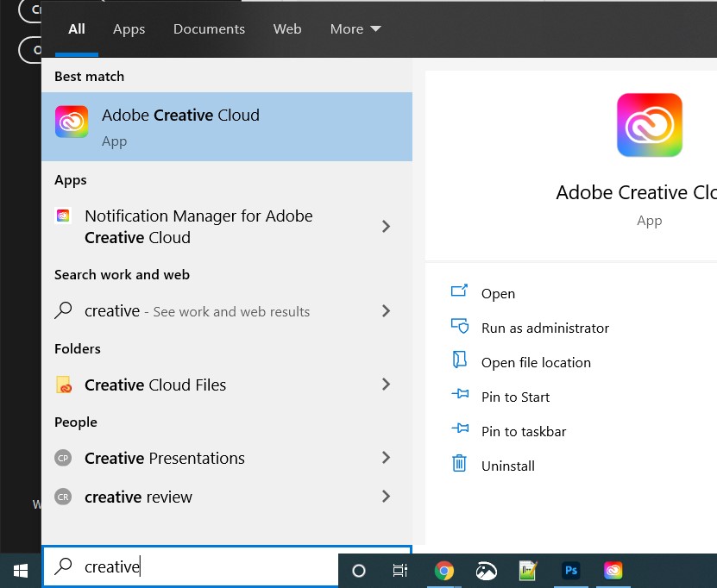
Task: Click Notification Manager for Adobe Creative Cloud icon
Action: (x=63, y=216)
